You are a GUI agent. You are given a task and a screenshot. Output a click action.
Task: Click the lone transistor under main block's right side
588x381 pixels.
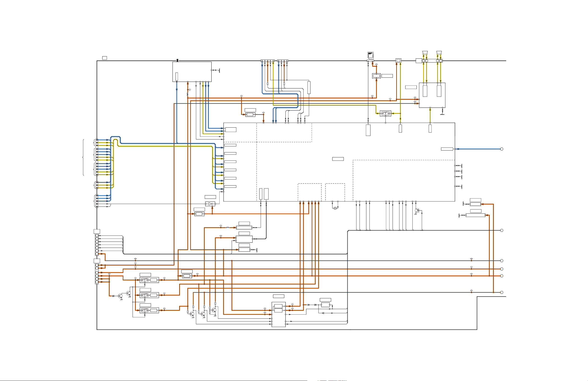417,211
